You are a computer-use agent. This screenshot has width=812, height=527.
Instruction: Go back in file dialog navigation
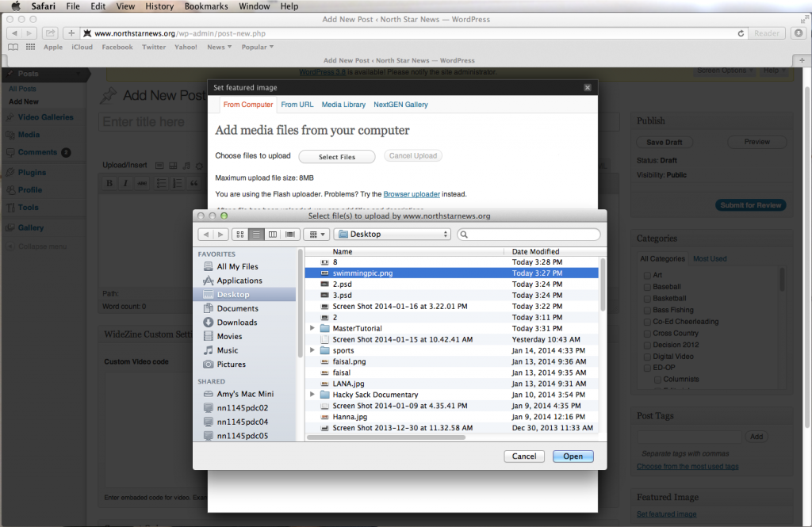[205, 235]
